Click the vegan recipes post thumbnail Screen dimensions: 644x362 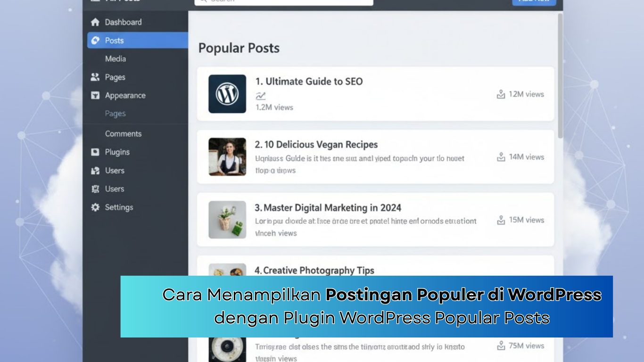[227, 157]
